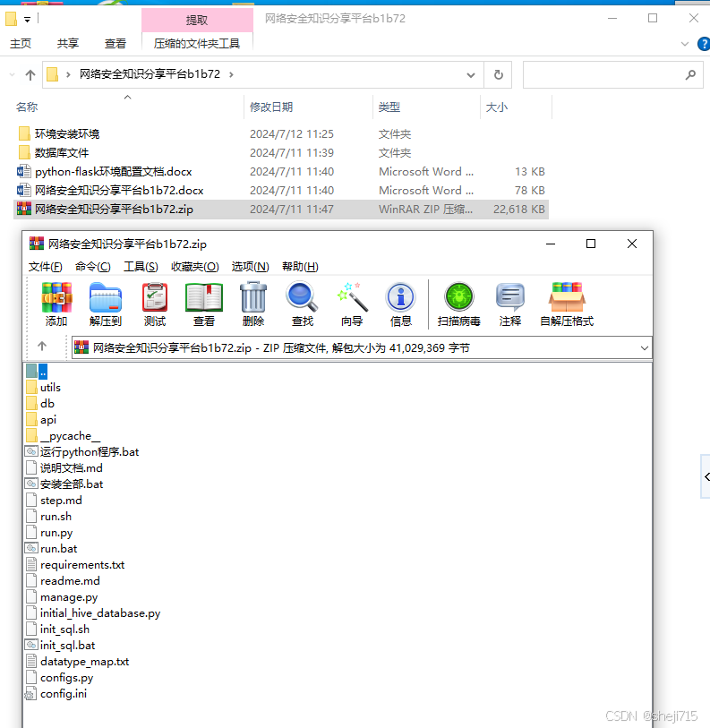The width and height of the screenshot is (710, 728).
Task: Sort by the 名称 column header
Action: click(27, 107)
